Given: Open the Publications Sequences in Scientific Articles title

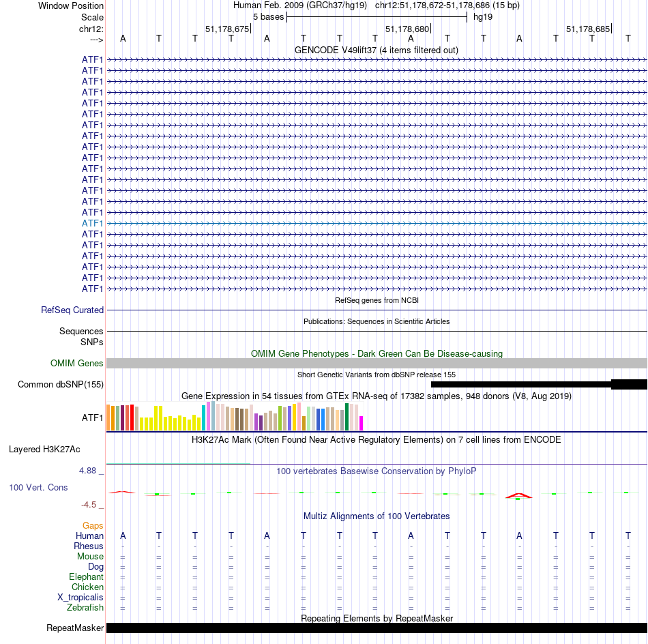Looking at the screenshot, I should 376,321.
